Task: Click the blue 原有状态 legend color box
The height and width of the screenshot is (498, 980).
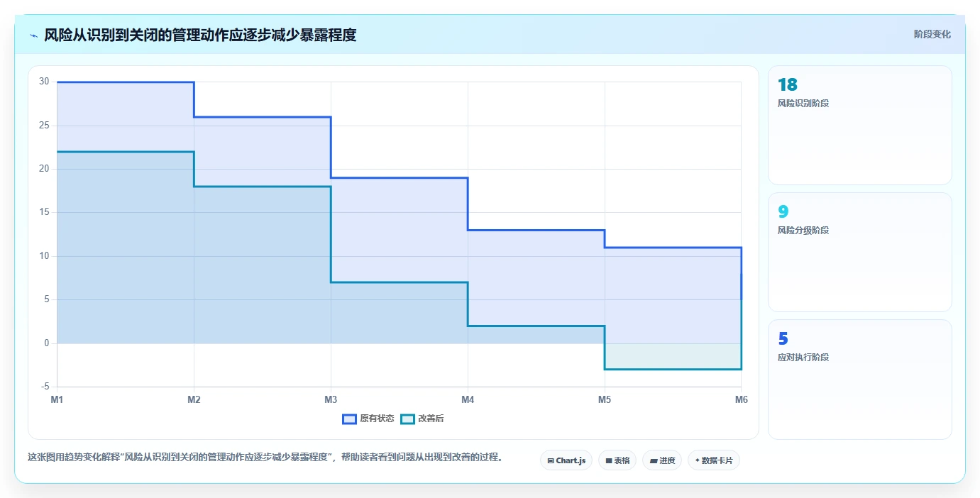Action: pyautogui.click(x=349, y=419)
